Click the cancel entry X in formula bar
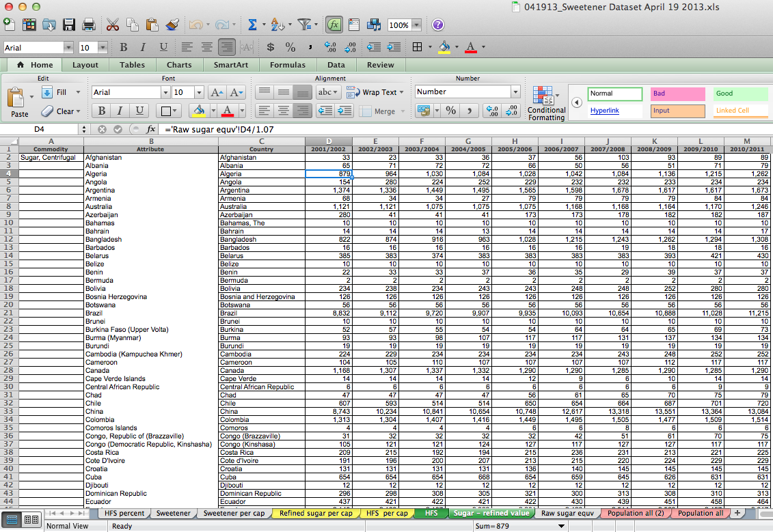The height and width of the screenshot is (532, 773). pyautogui.click(x=102, y=129)
